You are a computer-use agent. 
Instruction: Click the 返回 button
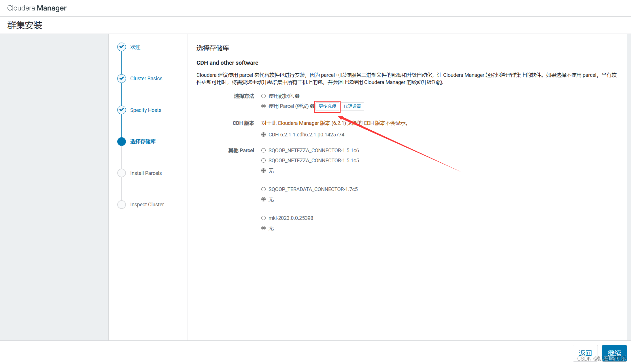click(585, 353)
